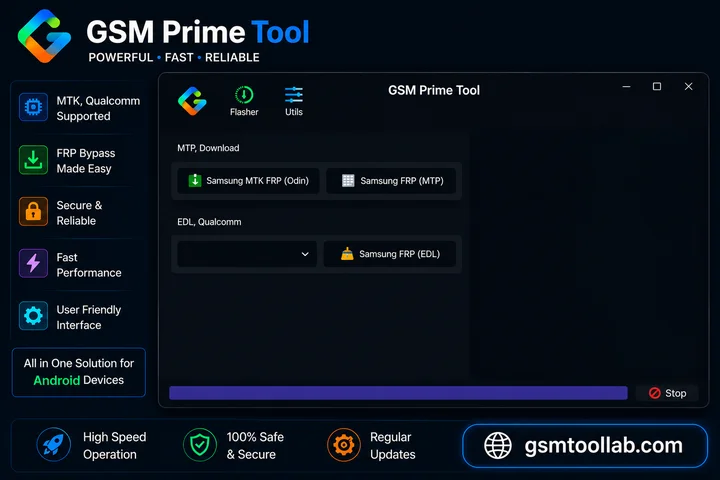
Task: Click the yellow EDL broom icon
Action: pos(347,254)
